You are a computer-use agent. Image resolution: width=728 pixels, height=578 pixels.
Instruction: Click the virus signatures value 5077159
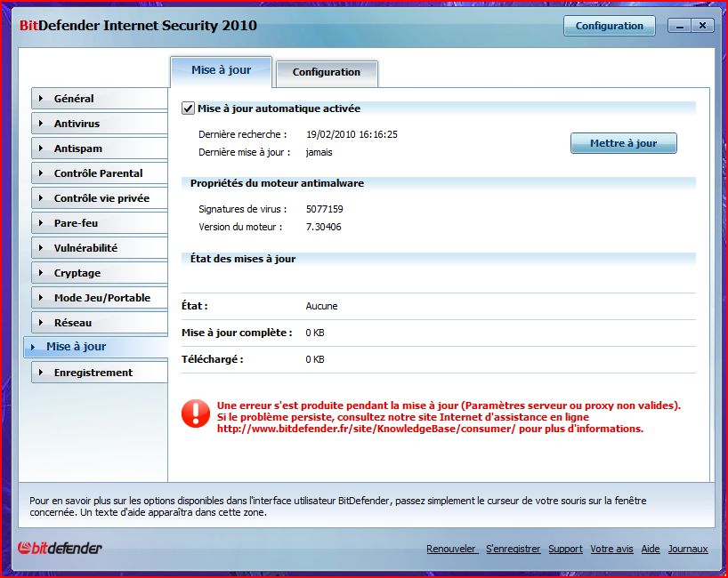[x=325, y=209]
